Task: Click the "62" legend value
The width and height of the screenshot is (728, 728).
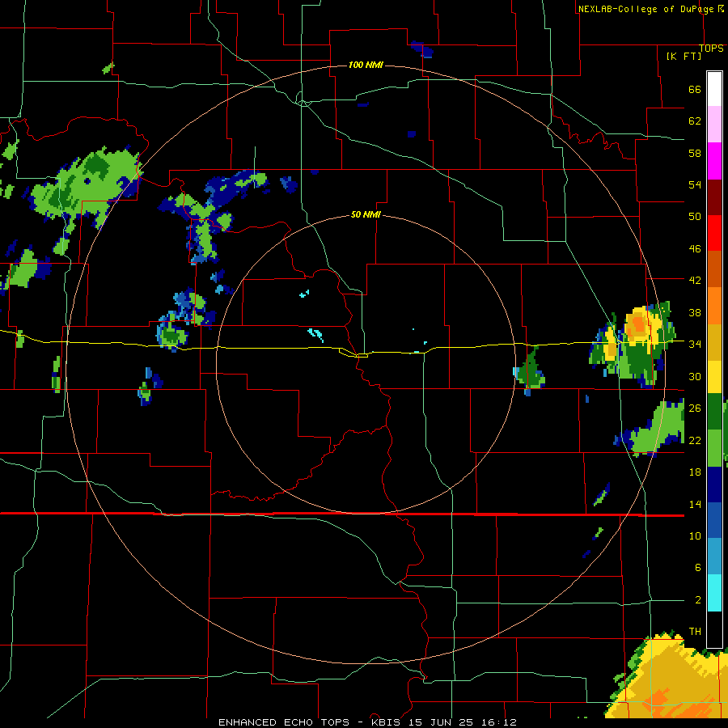Action: pos(695,121)
